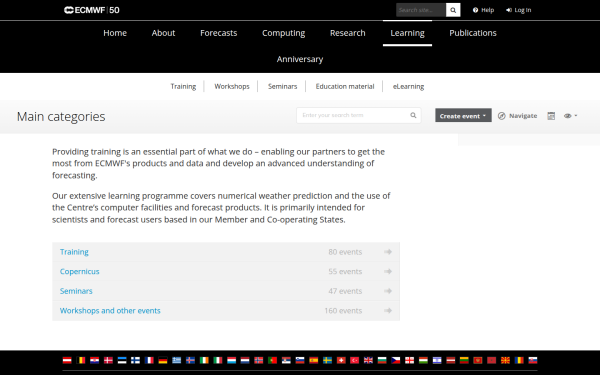Click the '47 events' count
The height and width of the screenshot is (375, 600).
coord(345,291)
